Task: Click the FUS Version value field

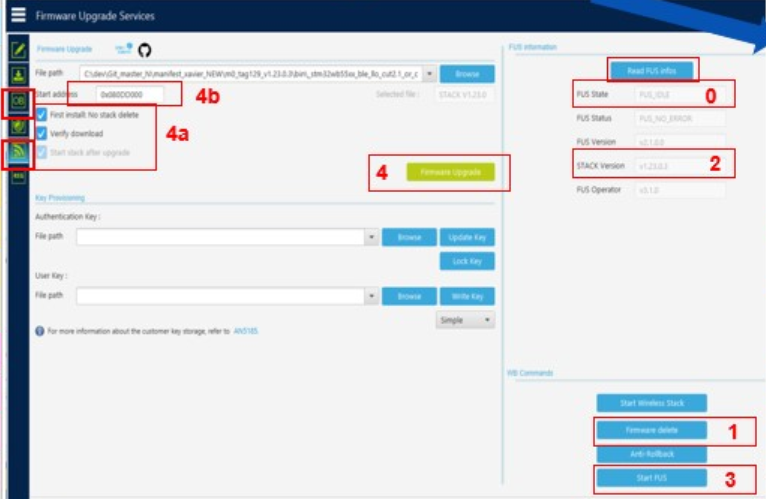Action: coord(680,142)
